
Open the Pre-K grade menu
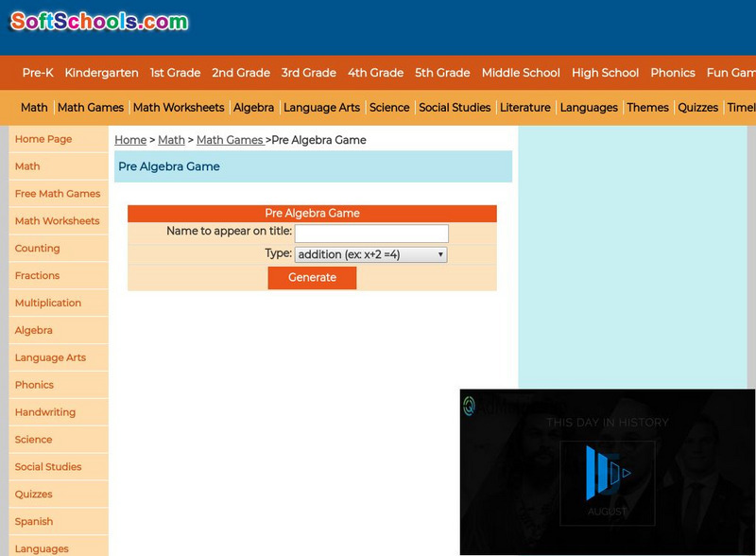pyautogui.click(x=38, y=73)
